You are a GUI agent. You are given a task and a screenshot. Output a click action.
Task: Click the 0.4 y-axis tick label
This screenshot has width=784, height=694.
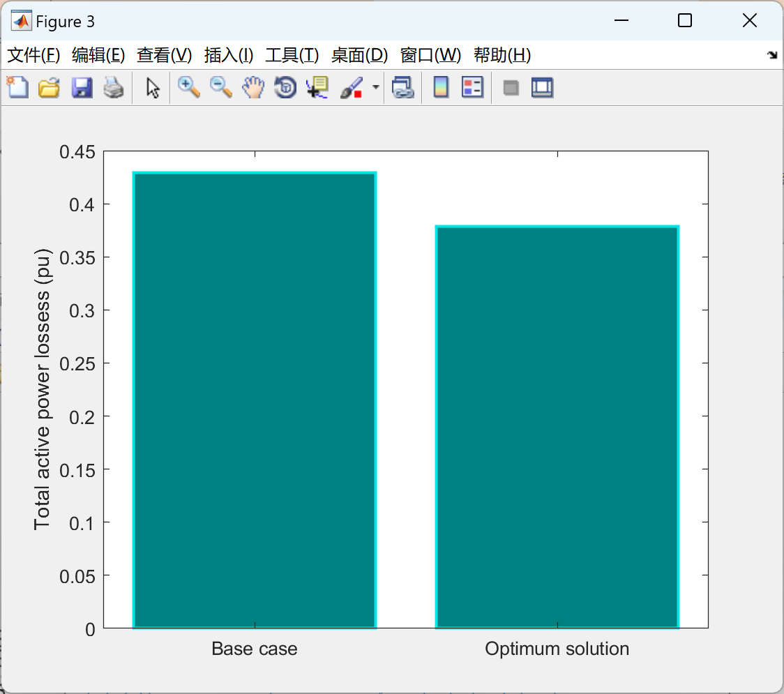pyautogui.click(x=82, y=204)
